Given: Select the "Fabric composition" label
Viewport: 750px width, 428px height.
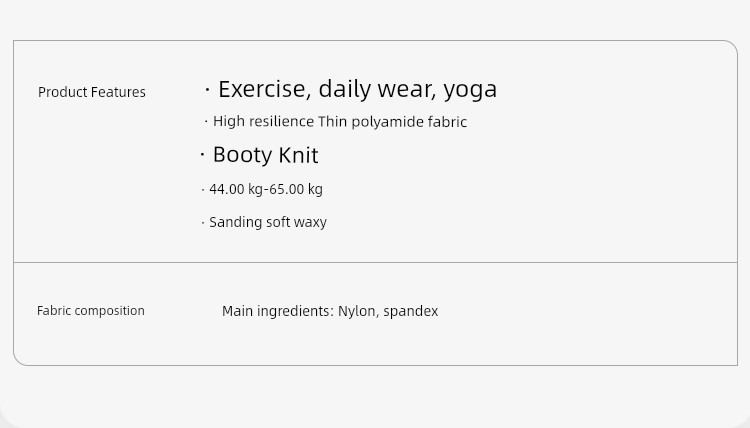Looking at the screenshot, I should [x=91, y=311].
